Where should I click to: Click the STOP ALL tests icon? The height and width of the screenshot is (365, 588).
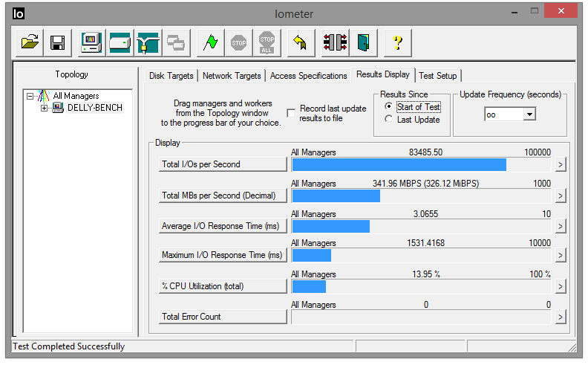coord(267,43)
